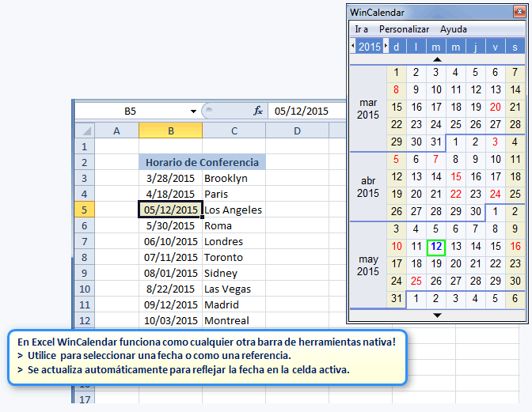
Task: Click the fx insert function icon
Action: (x=257, y=112)
